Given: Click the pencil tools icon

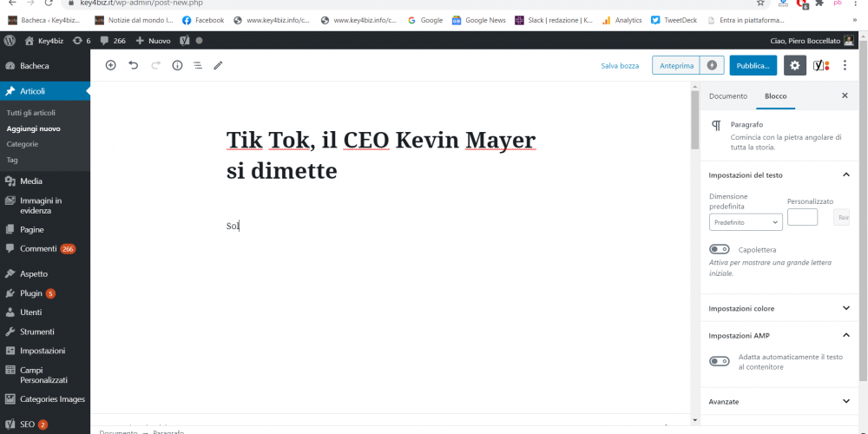Looking at the screenshot, I should (x=218, y=65).
